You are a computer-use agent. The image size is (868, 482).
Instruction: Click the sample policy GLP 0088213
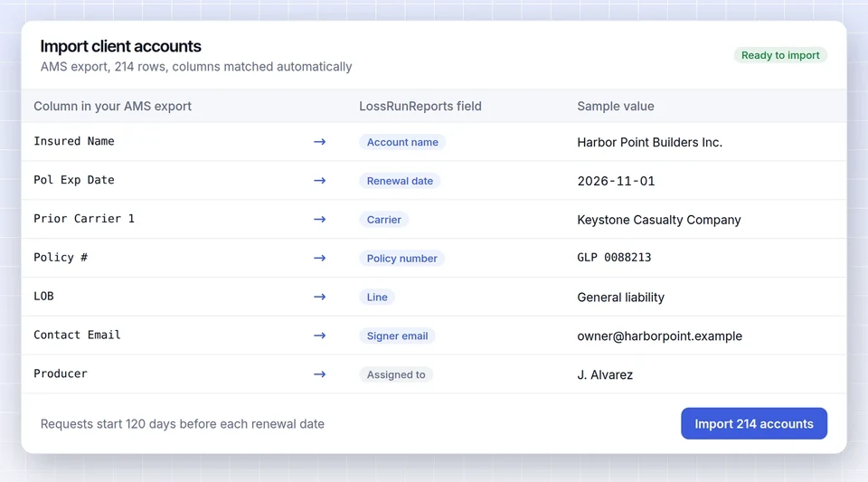click(x=614, y=258)
